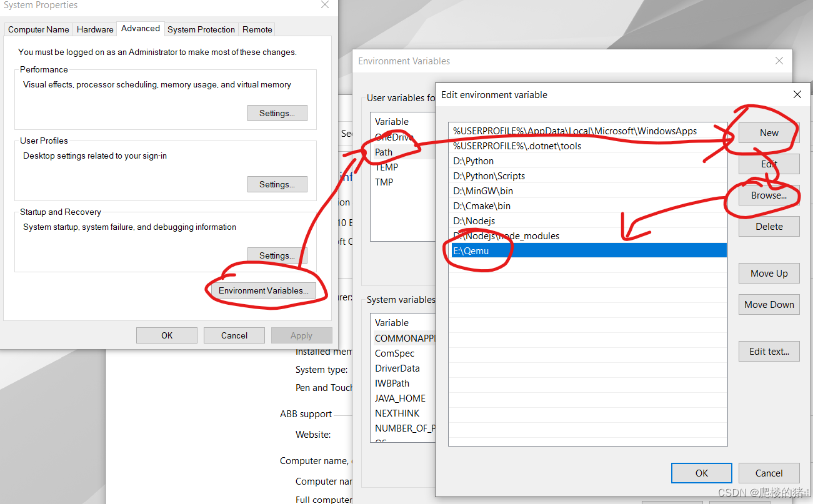Image resolution: width=813 pixels, height=504 pixels.
Task: Click the Environment Variables button
Action: click(264, 290)
